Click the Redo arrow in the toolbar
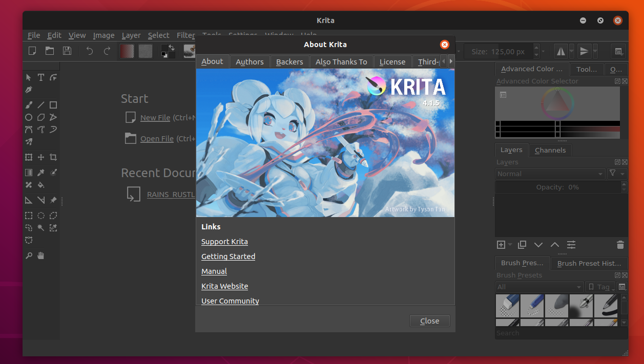Screen dimensions: 644x364 [x=107, y=51]
